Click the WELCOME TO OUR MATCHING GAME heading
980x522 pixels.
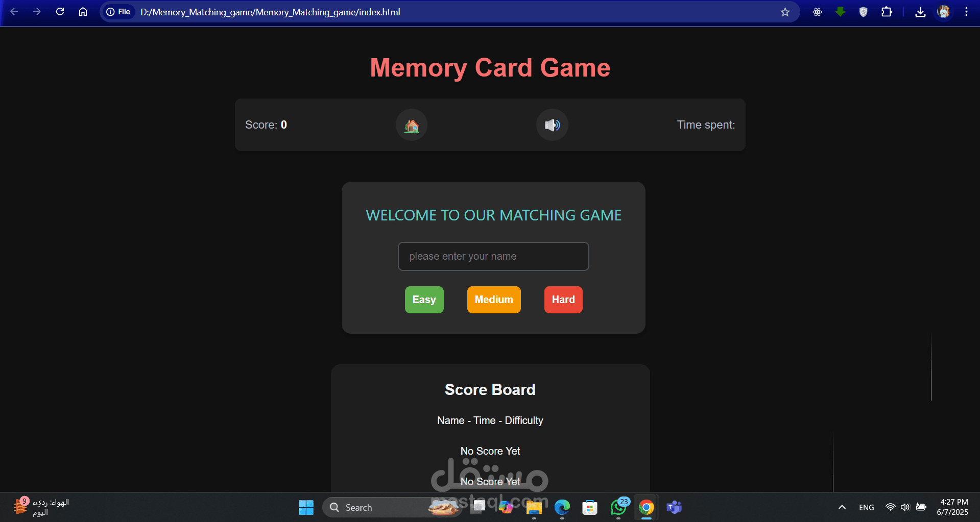(x=493, y=215)
